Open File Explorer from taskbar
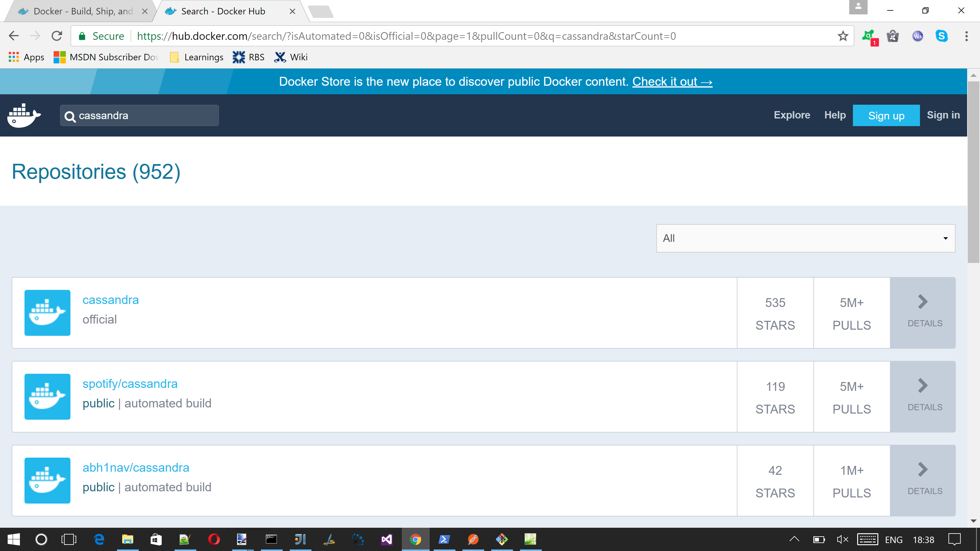The width and height of the screenshot is (980, 551). pyautogui.click(x=127, y=539)
